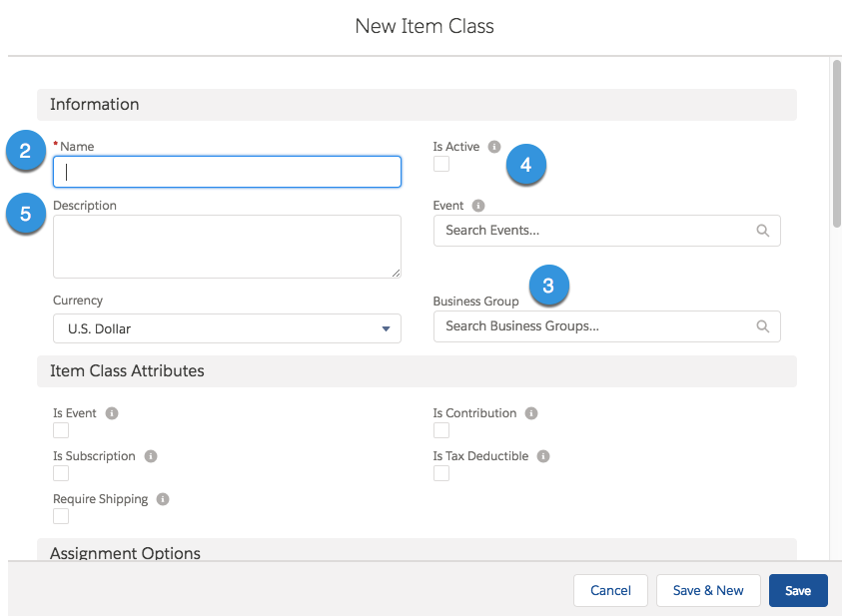Image resolution: width=842 pixels, height=616 pixels.
Task: Click the info icon next to Is Active
Action: (x=494, y=147)
